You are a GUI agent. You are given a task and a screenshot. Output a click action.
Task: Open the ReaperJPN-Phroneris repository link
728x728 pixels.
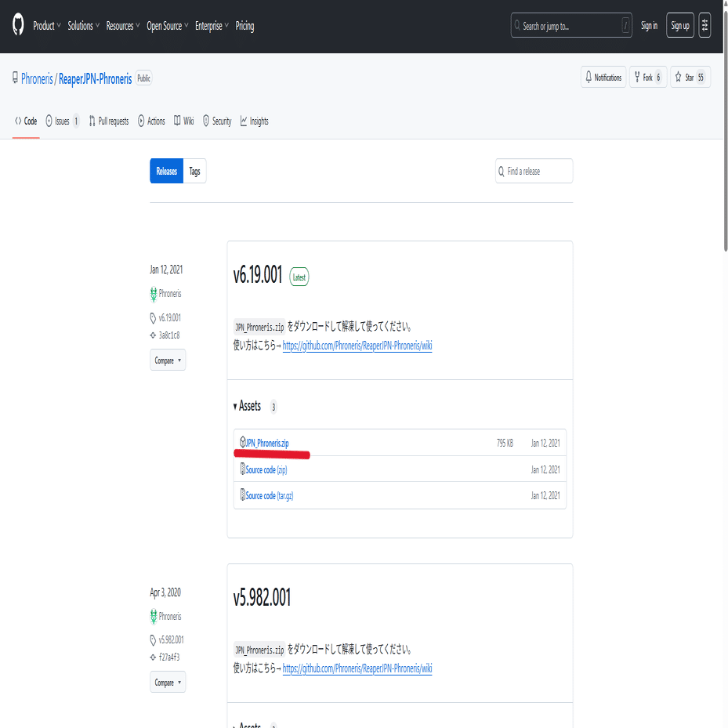[x=95, y=79]
